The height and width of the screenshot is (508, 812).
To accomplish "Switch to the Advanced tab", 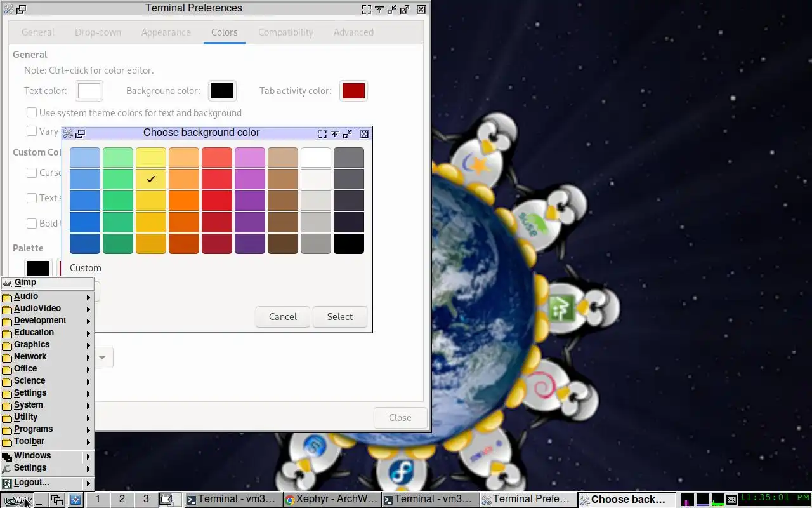I will (353, 32).
